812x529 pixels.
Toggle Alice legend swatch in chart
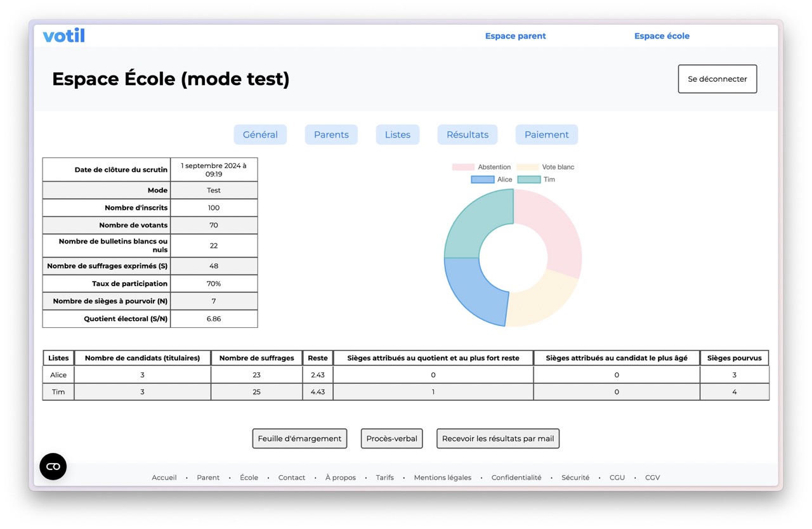click(483, 180)
